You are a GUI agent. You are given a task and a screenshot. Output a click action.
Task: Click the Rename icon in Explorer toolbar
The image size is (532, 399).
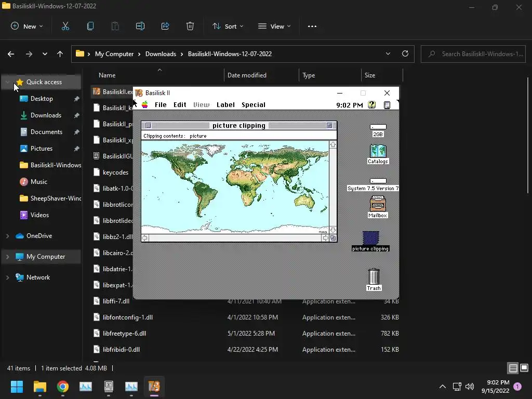(x=140, y=26)
